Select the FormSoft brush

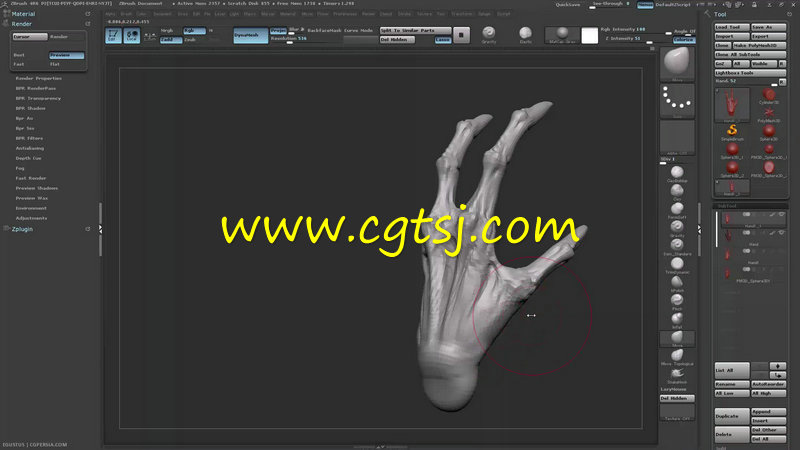pyautogui.click(x=677, y=210)
